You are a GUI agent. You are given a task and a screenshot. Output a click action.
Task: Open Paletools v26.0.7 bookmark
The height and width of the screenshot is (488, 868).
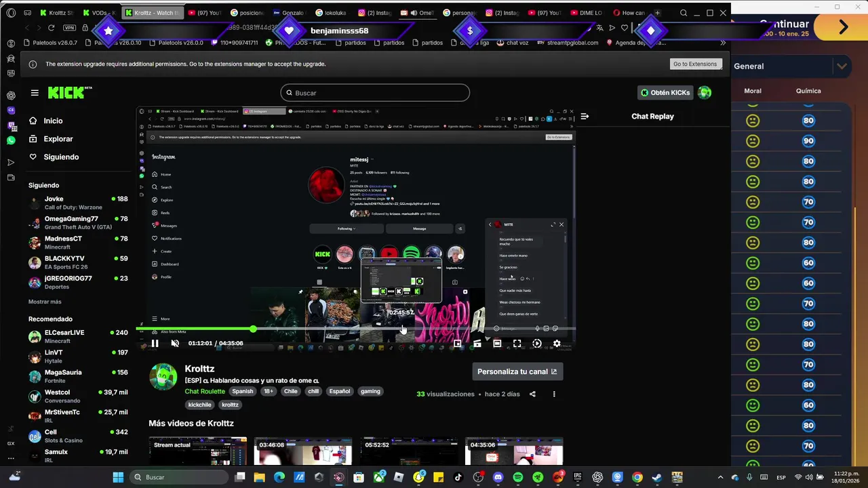[50, 43]
